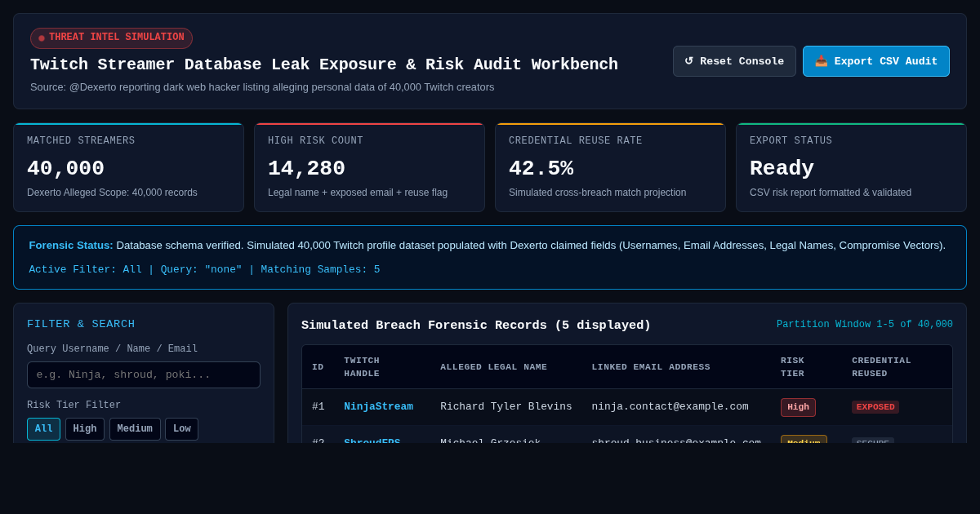Click the High Risk Count card
This screenshot has height=514, width=980.
point(369,167)
